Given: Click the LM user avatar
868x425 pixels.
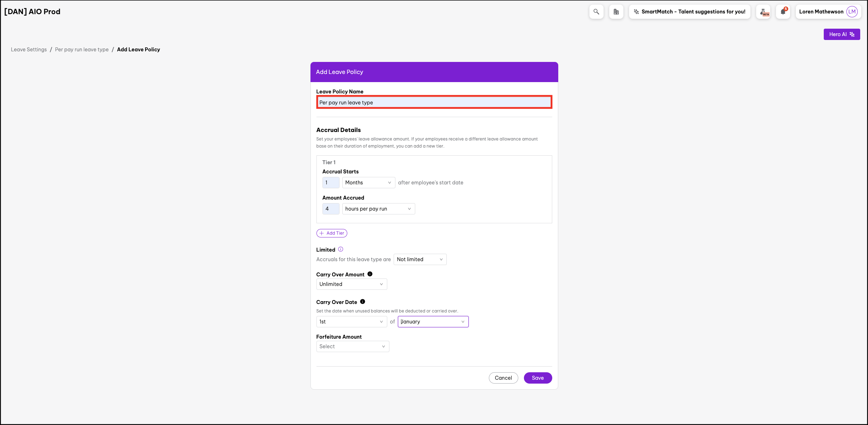Looking at the screenshot, I should click(852, 12).
